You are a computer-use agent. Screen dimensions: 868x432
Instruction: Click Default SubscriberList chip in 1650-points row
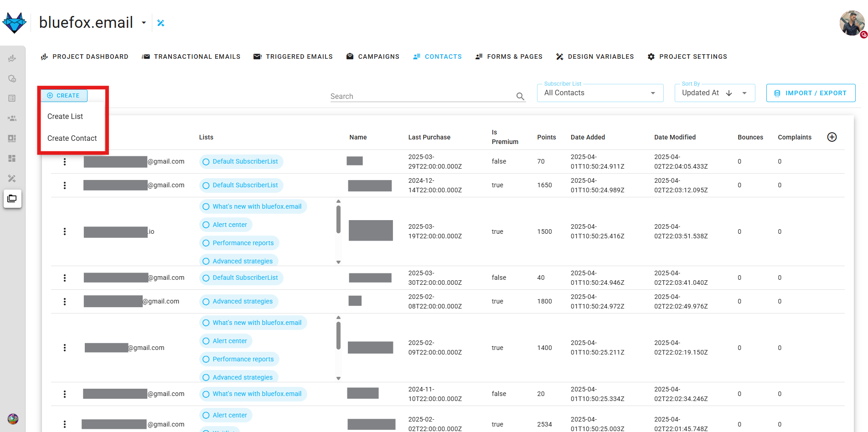tap(241, 185)
